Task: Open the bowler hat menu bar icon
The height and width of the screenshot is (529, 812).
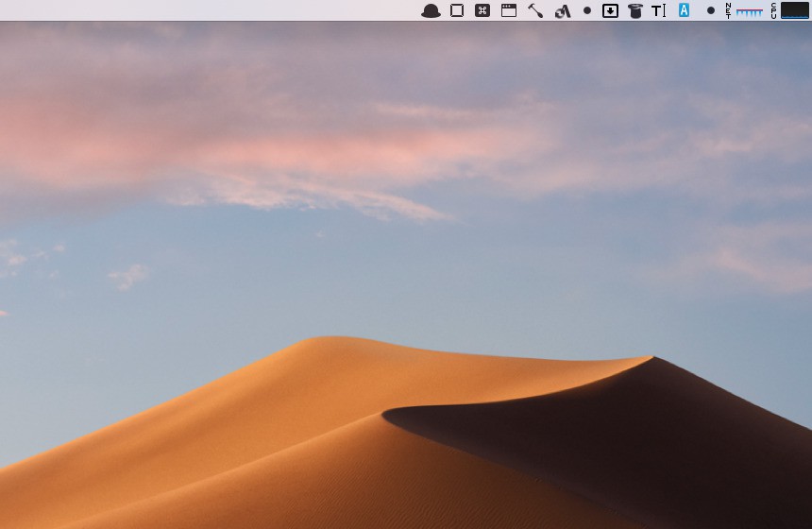Action: [431, 11]
